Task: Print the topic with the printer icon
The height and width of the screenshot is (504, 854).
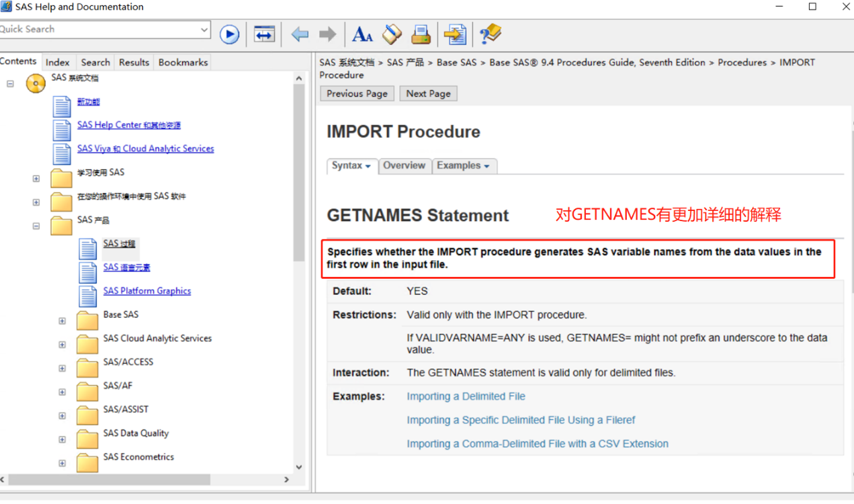Action: pyautogui.click(x=421, y=34)
